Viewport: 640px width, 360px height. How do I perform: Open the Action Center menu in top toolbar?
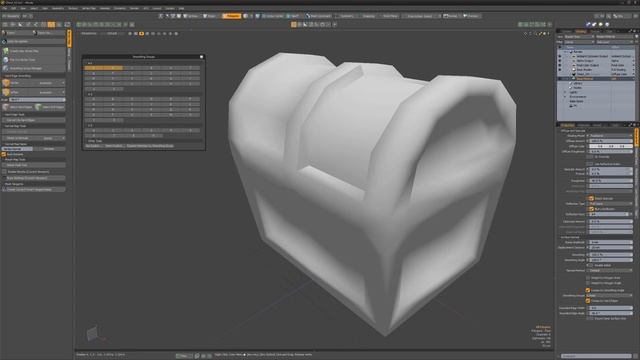[x=273, y=16]
